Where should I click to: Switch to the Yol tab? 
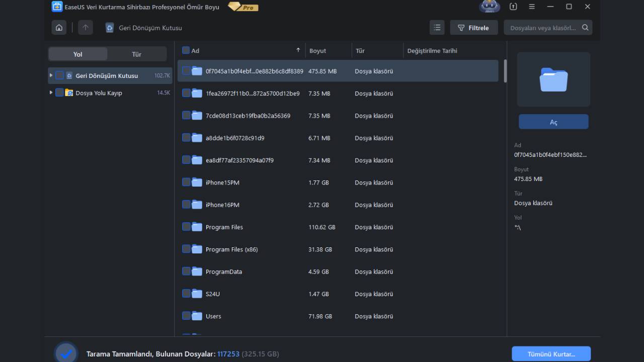click(77, 54)
